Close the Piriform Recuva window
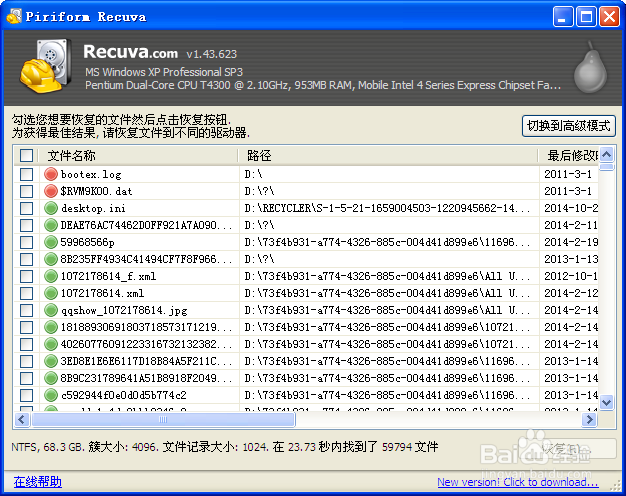This screenshot has height=496, width=626. click(609, 17)
